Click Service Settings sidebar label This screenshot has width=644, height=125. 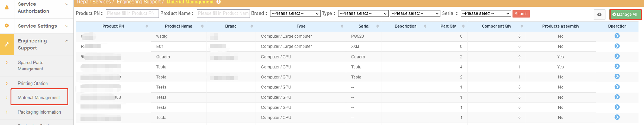[37, 26]
